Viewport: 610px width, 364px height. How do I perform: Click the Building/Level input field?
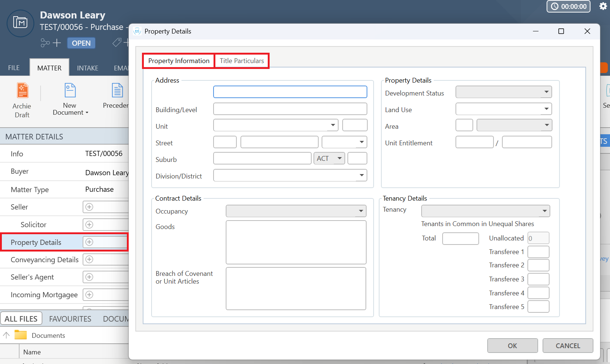click(x=290, y=109)
